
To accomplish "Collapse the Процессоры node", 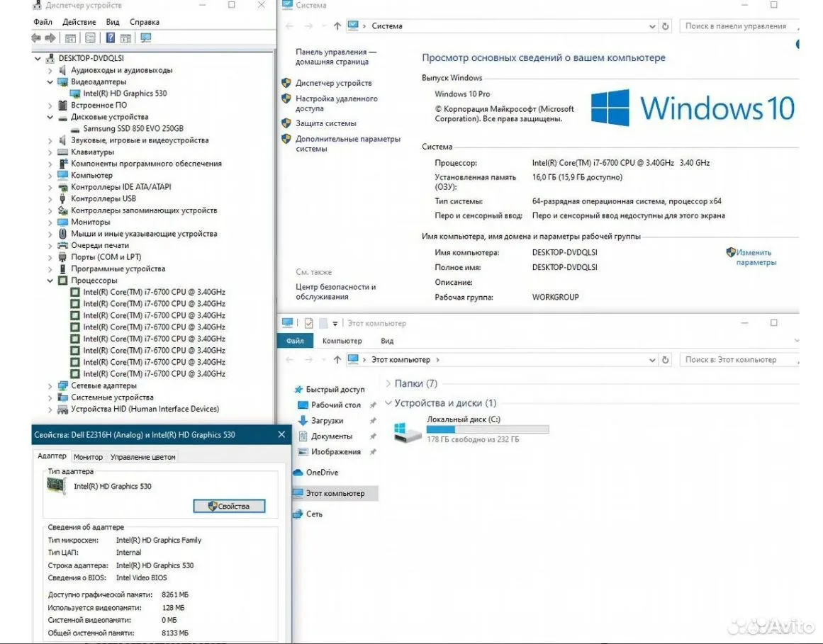I will (50, 281).
